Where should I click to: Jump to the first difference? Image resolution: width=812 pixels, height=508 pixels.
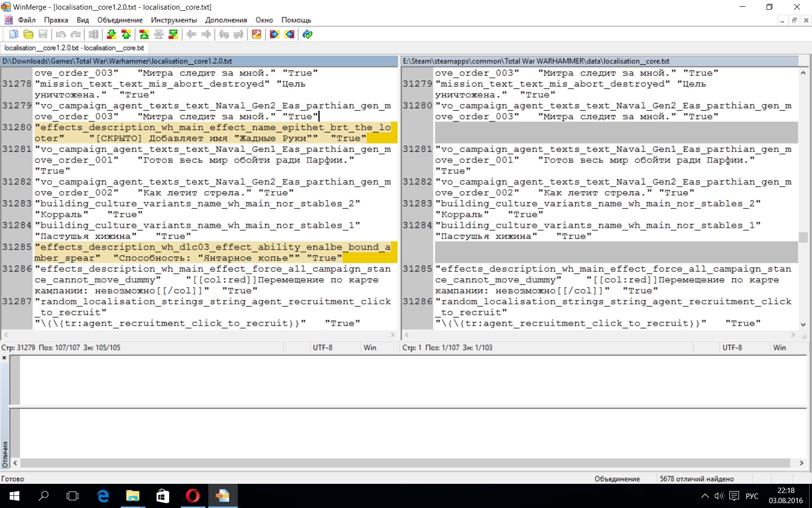(144, 34)
